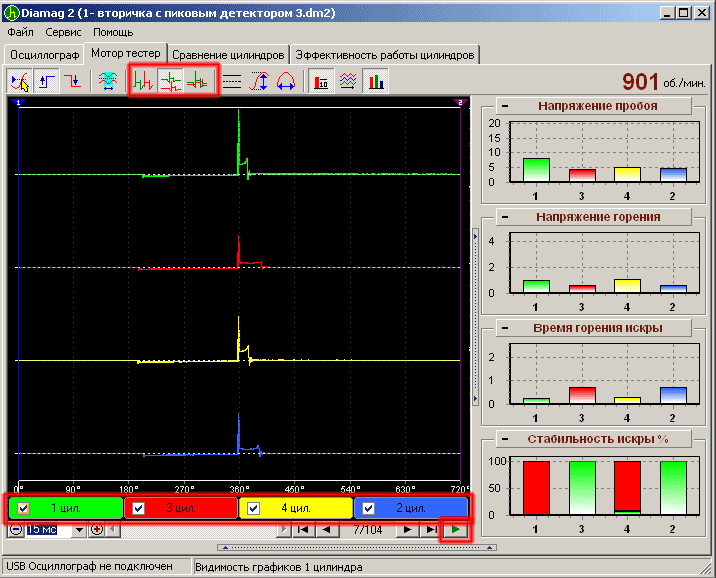Choose sequential cylinders waveform view icon
Image resolution: width=716 pixels, height=578 pixels.
pyautogui.click(x=143, y=81)
